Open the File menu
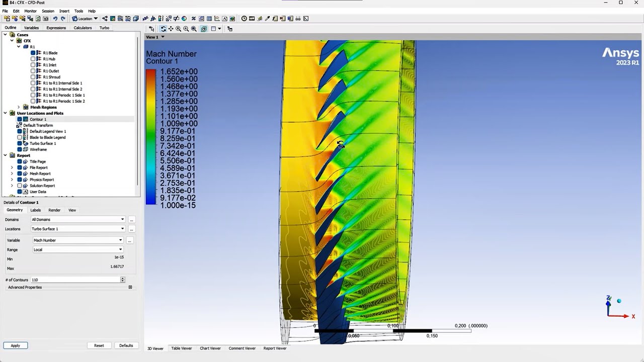This screenshot has width=644, height=362. tap(5, 11)
